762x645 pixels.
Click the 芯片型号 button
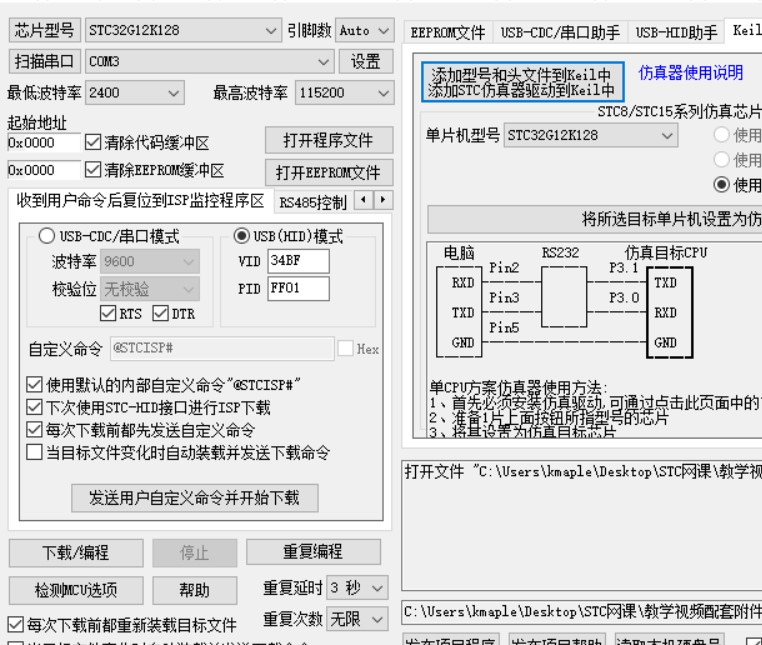[44, 30]
